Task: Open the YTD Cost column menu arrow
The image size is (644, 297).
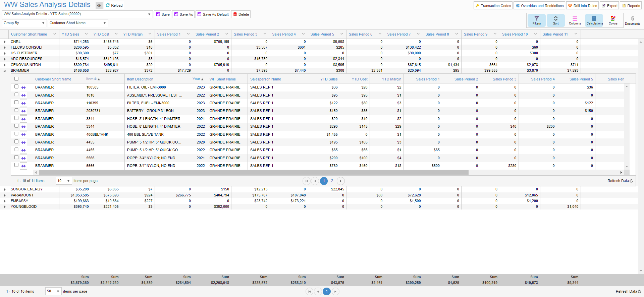Action: (x=116, y=34)
